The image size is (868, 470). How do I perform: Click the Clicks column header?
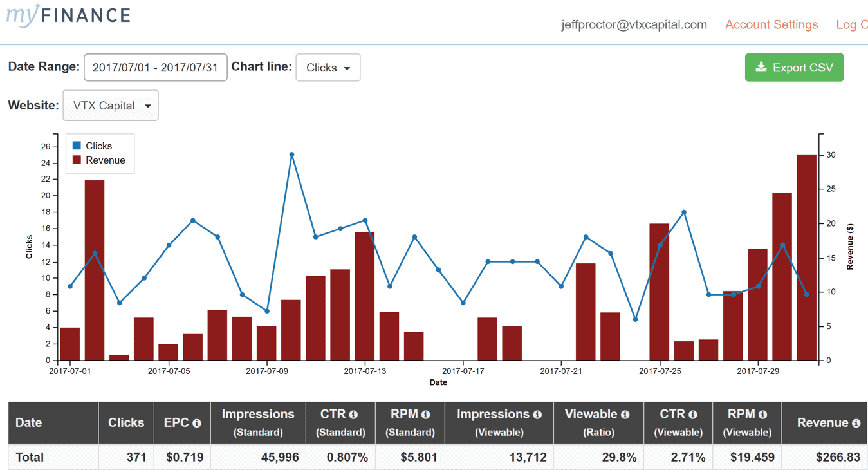tap(126, 423)
